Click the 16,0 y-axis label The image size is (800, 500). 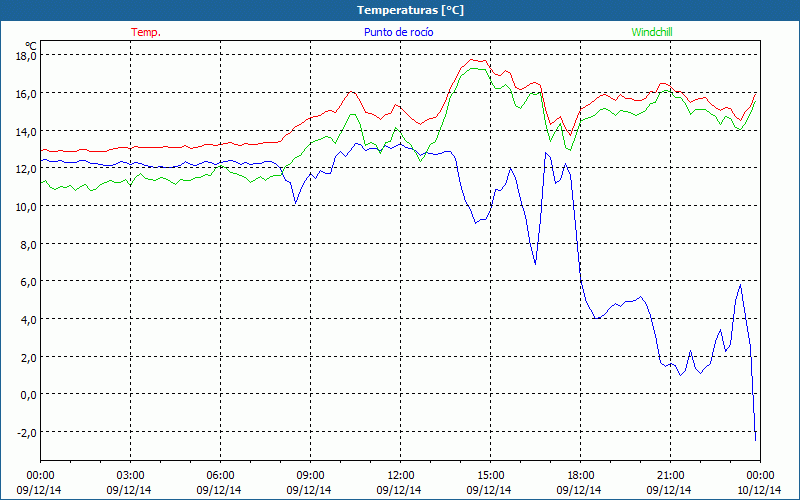pyautogui.click(x=26, y=93)
